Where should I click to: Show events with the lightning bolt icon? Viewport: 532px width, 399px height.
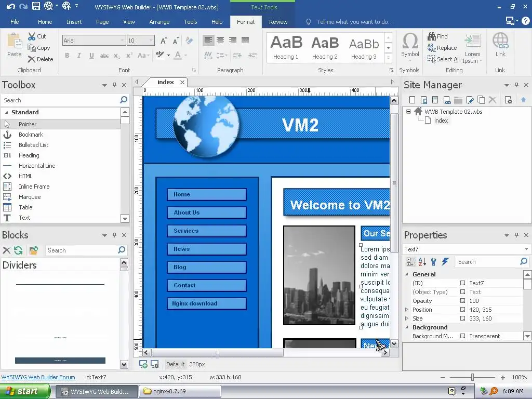click(445, 262)
